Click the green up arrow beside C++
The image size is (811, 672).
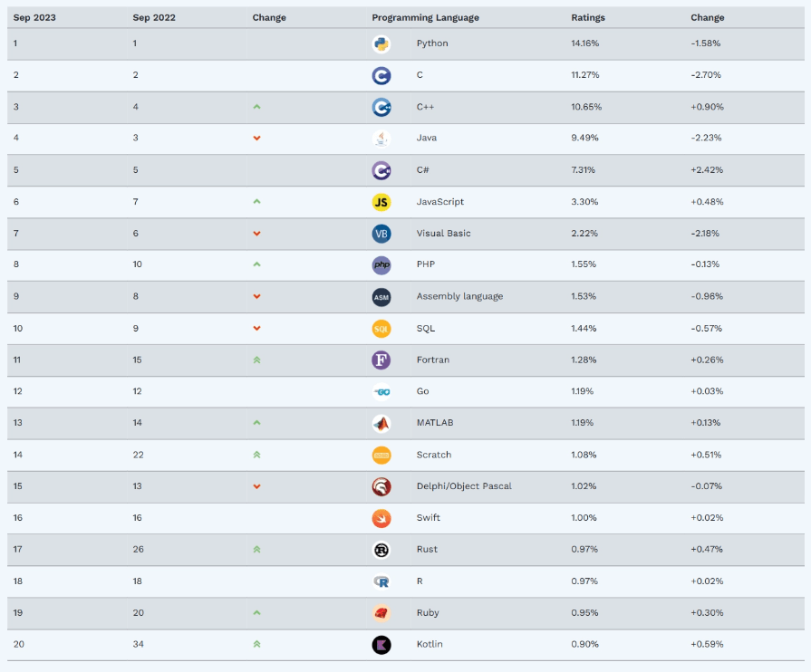point(256,107)
